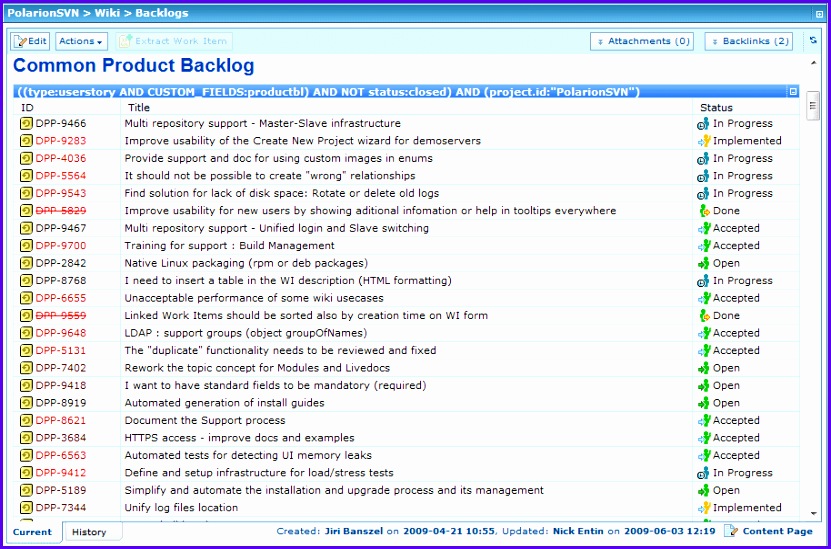Open the Content Page link
Screen dimensions: 831x549
(x=777, y=532)
